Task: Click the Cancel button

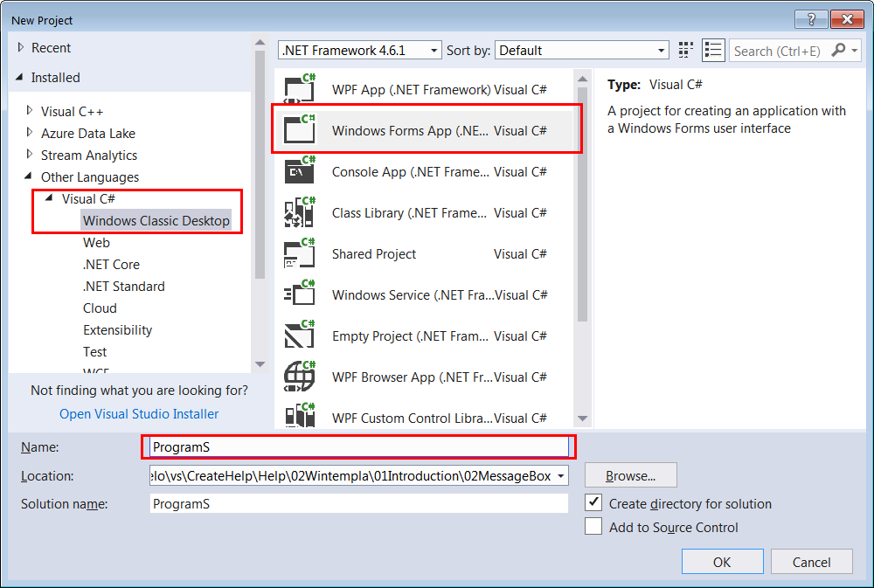Action: pyautogui.click(x=812, y=561)
